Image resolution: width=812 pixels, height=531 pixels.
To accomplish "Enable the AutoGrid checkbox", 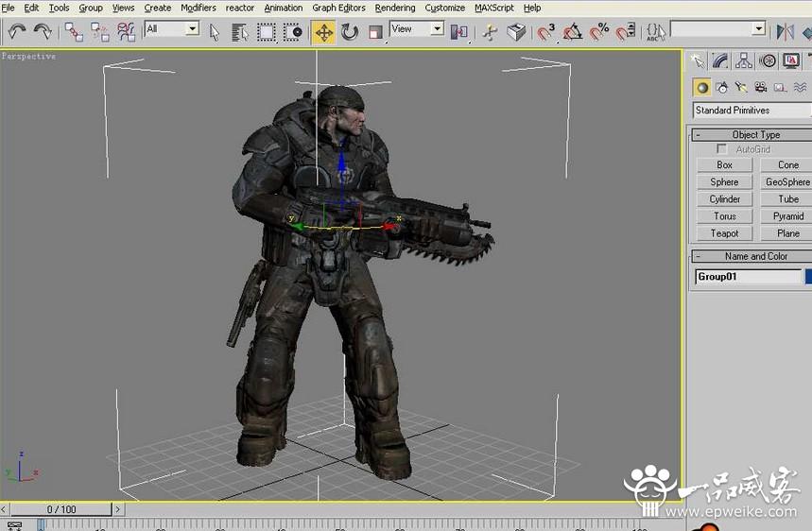I will coord(721,149).
